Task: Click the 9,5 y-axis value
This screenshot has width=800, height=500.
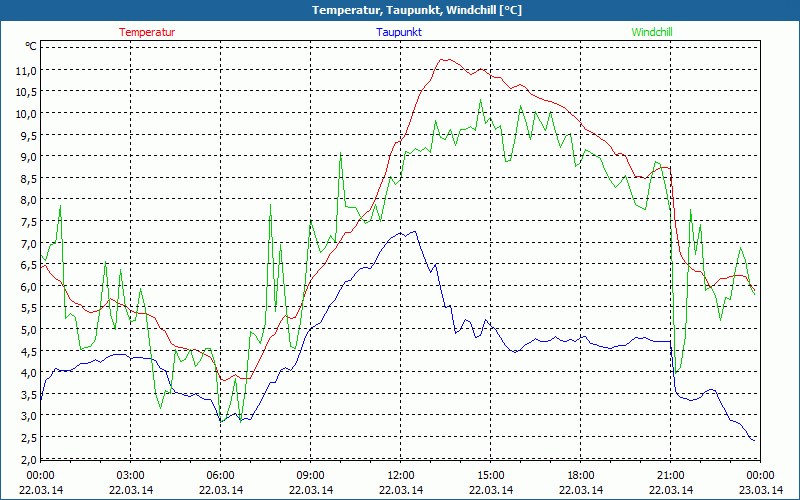Action: click(28, 135)
